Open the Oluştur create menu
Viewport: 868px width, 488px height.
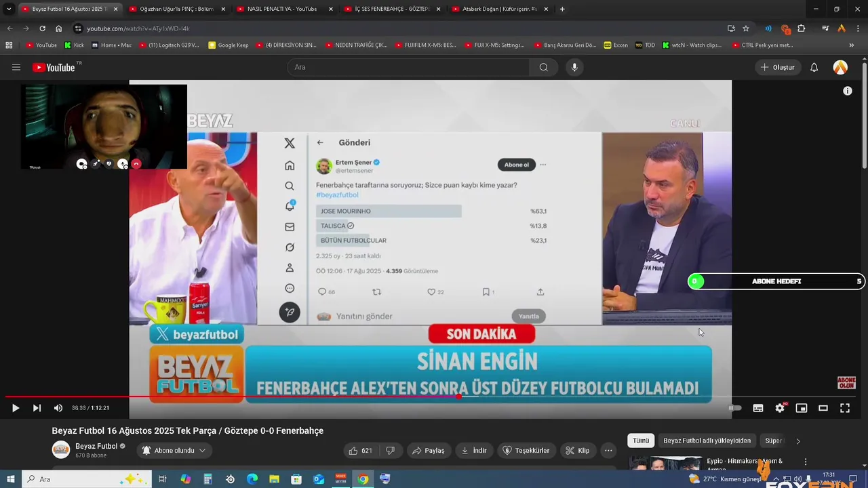(x=778, y=67)
